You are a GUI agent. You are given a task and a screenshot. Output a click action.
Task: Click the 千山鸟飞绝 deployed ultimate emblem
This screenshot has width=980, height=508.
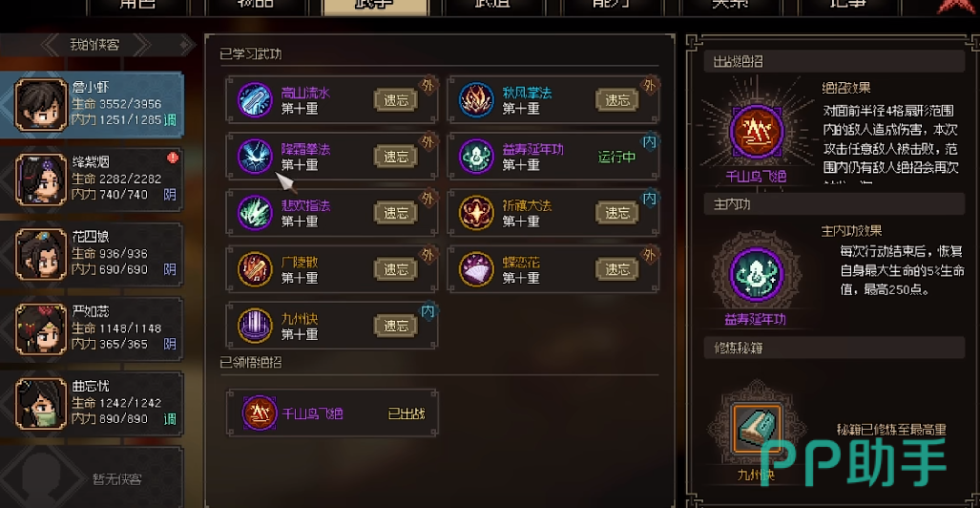(756, 132)
